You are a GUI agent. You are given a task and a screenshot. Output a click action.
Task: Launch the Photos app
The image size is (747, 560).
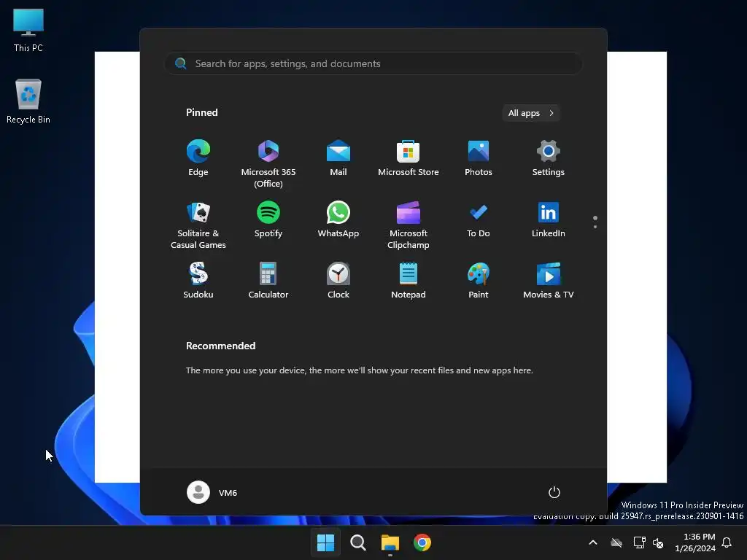tap(479, 158)
